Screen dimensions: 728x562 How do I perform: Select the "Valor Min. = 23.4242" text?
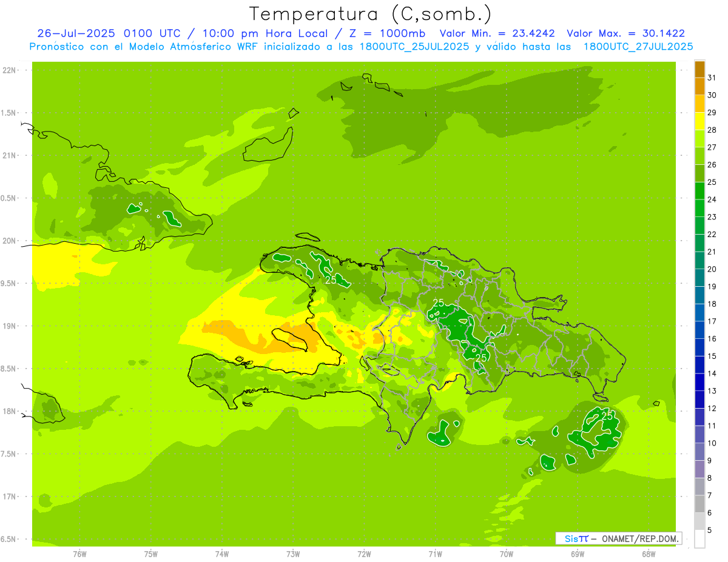497,33
